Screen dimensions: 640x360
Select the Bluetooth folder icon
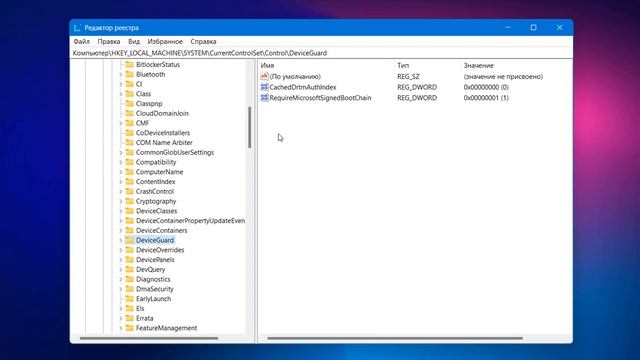coord(130,74)
